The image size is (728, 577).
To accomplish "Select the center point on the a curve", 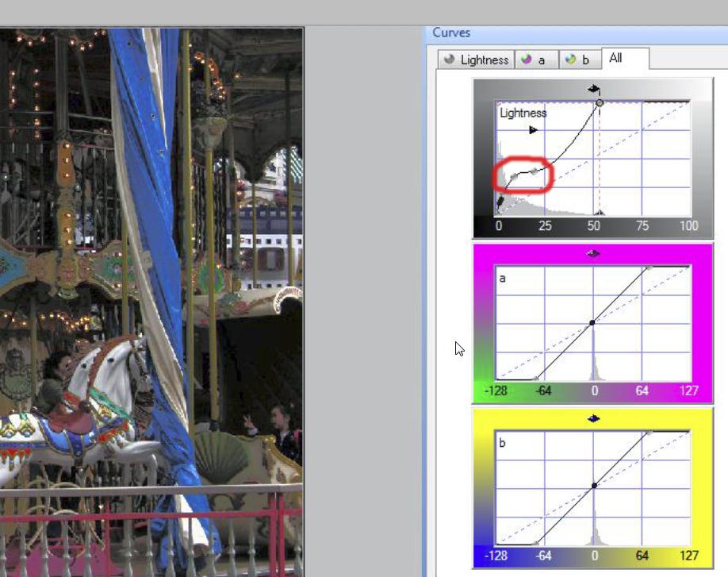I will 592,322.
